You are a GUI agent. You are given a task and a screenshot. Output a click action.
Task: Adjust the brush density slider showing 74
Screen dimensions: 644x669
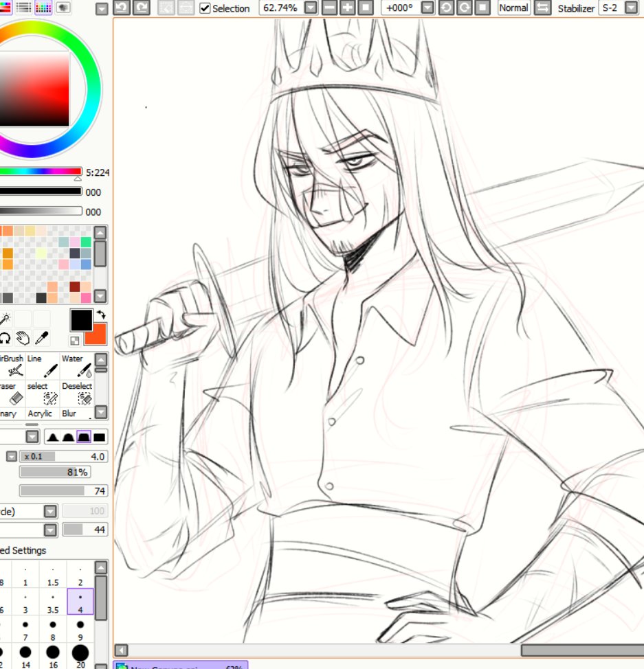point(63,491)
